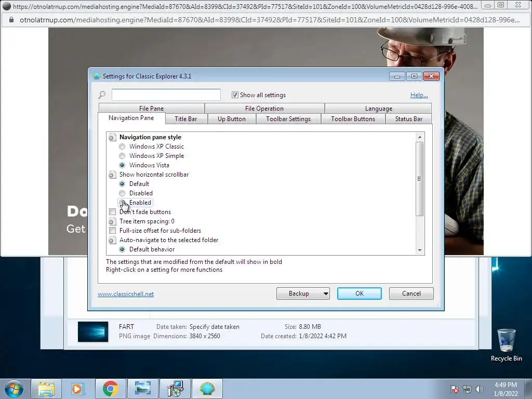Open the photo viewer taskbar icon
Screen dimensions: 532x399
(142, 389)
